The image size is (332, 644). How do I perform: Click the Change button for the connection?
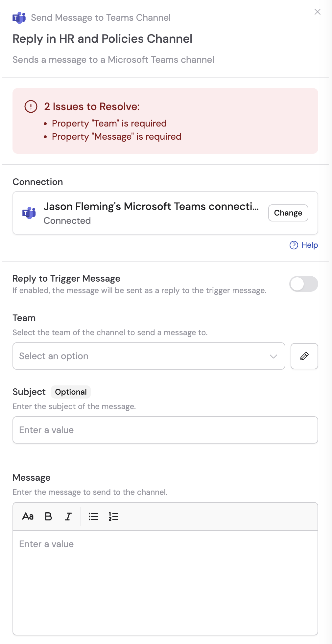point(288,213)
